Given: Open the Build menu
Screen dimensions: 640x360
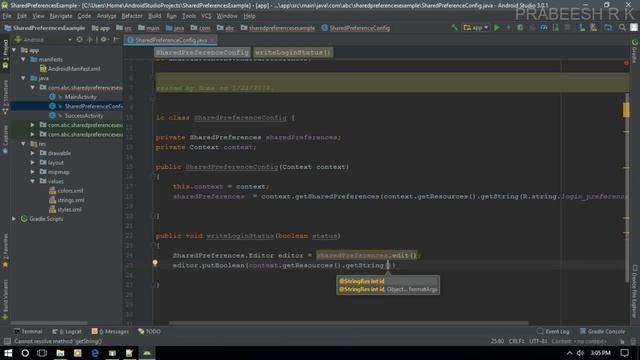Looking at the screenshot, I should pos(154,16).
